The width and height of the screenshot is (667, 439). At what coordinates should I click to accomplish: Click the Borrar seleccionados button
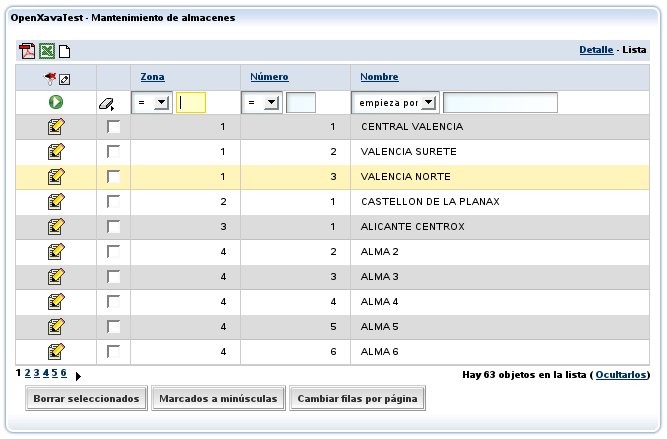tap(86, 398)
